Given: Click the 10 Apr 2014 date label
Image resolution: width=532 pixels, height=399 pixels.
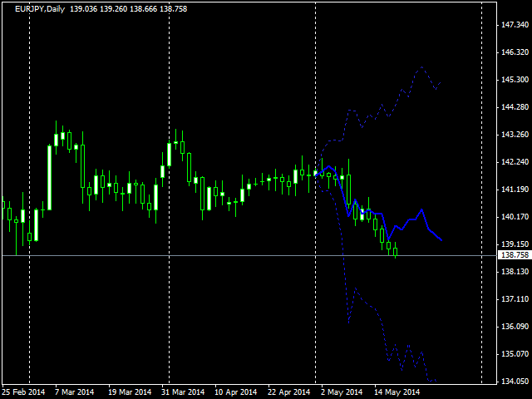Looking at the screenshot, I should [236, 392].
